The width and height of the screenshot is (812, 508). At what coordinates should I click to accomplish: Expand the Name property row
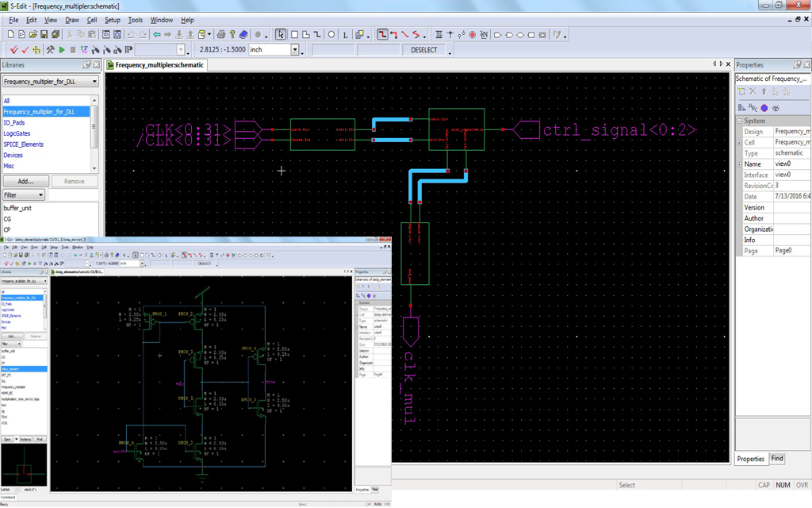(x=740, y=164)
